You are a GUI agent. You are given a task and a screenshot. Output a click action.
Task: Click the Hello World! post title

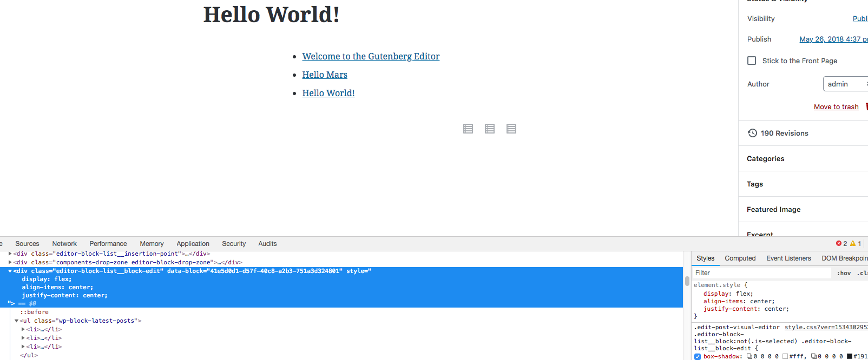[271, 14]
